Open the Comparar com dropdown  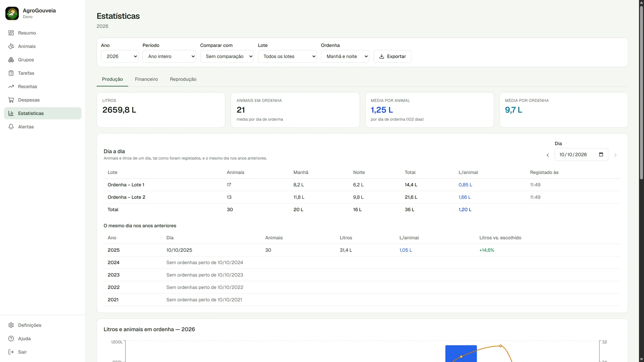pos(227,56)
